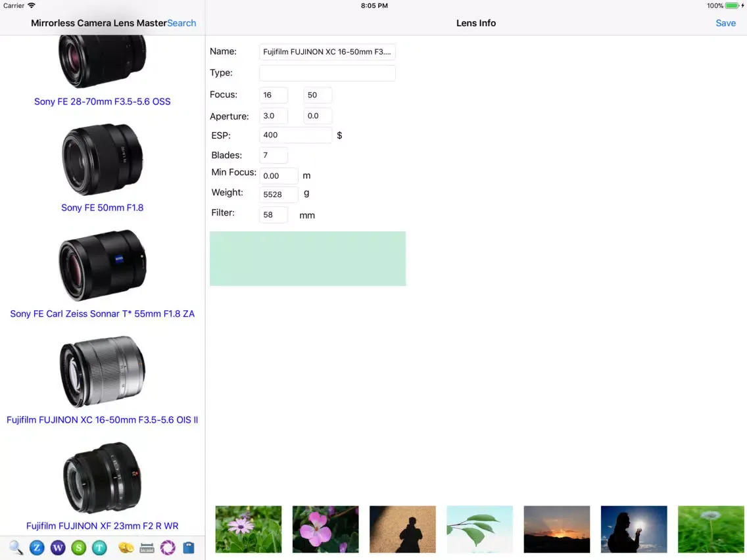Select the purple W filter icon
The height and width of the screenshot is (560, 747).
click(x=58, y=548)
